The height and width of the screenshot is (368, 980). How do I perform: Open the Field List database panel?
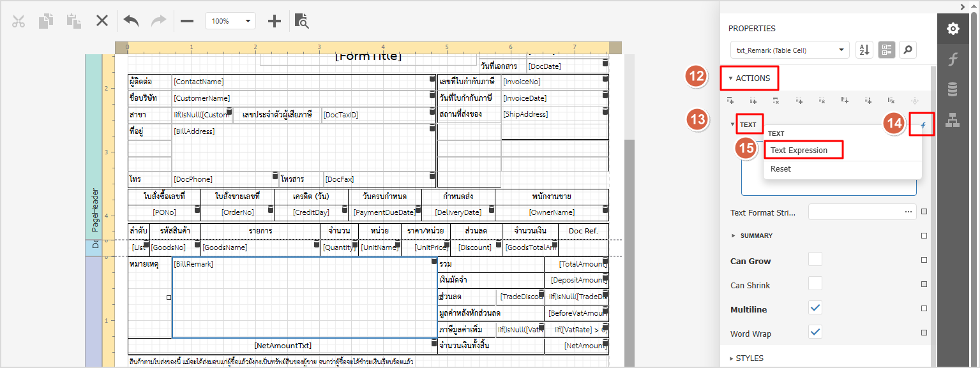click(953, 89)
